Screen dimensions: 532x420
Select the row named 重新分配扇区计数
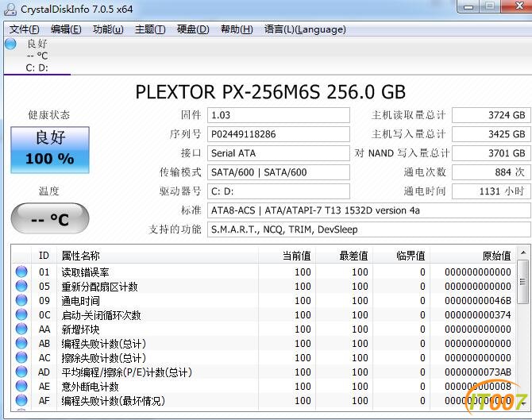tap(264, 287)
